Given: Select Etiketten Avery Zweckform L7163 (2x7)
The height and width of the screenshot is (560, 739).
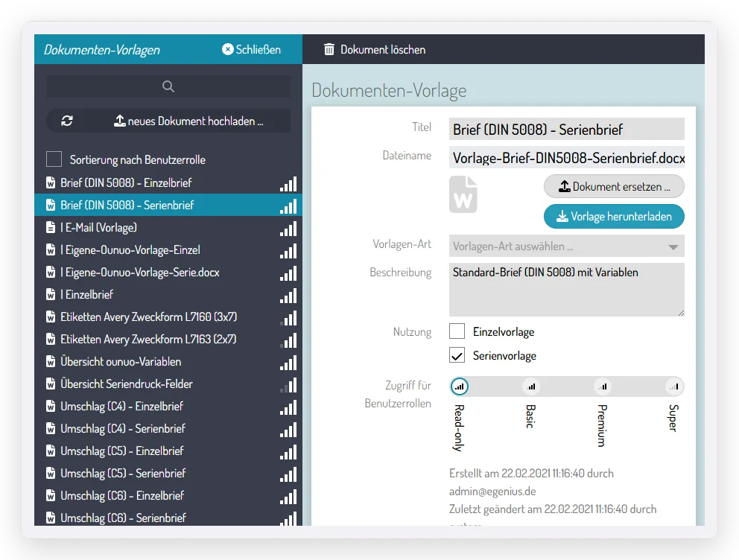Looking at the screenshot, I should (168, 339).
